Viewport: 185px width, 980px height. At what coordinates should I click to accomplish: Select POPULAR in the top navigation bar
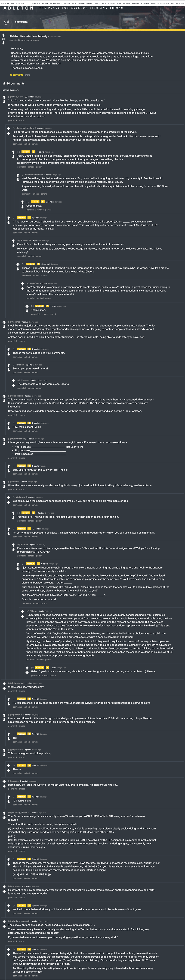tap(5, 3)
